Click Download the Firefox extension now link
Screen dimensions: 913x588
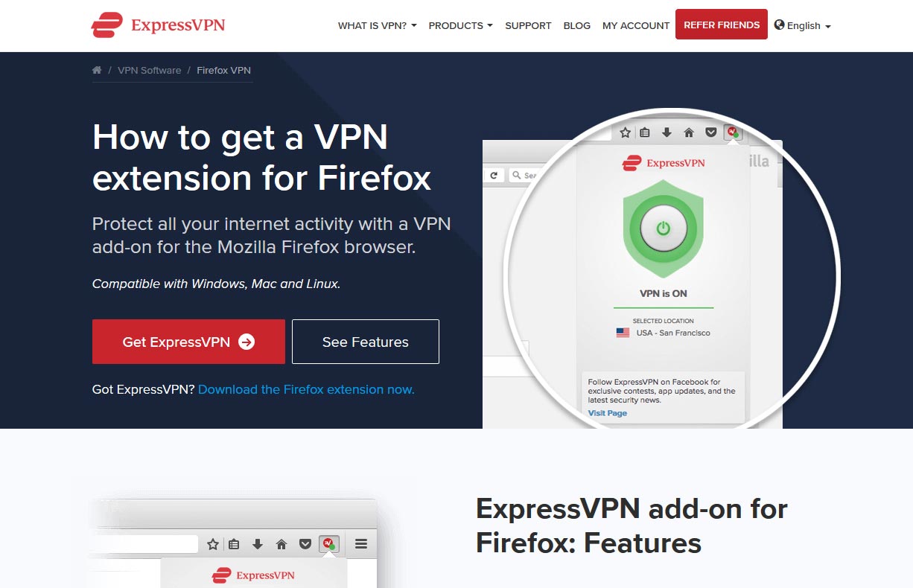(x=306, y=389)
